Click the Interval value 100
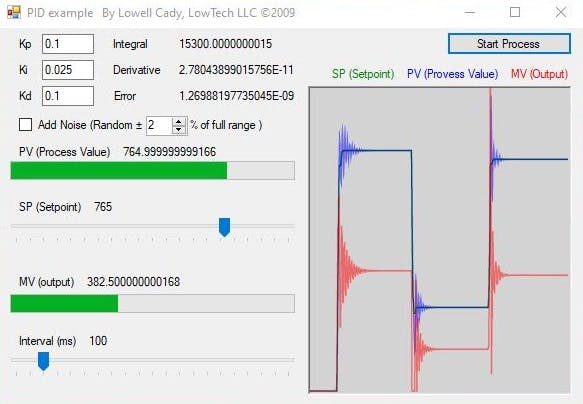Viewport: 583px width, 404px height. click(98, 341)
